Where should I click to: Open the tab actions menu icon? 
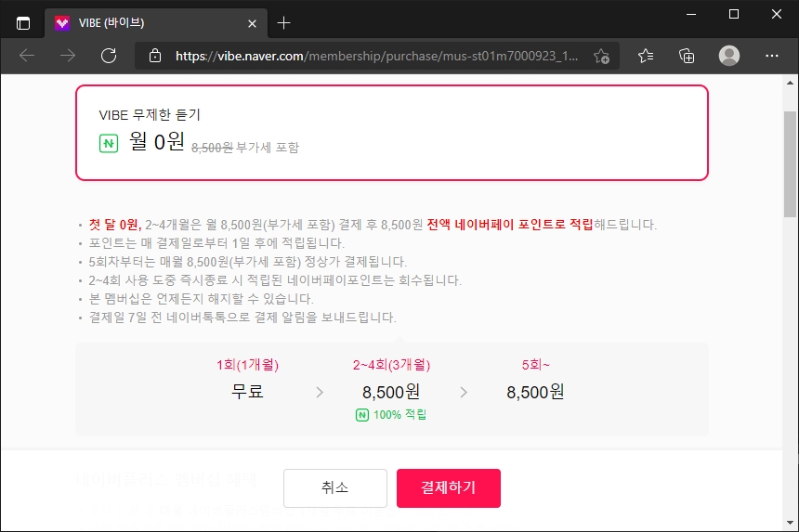click(23, 23)
